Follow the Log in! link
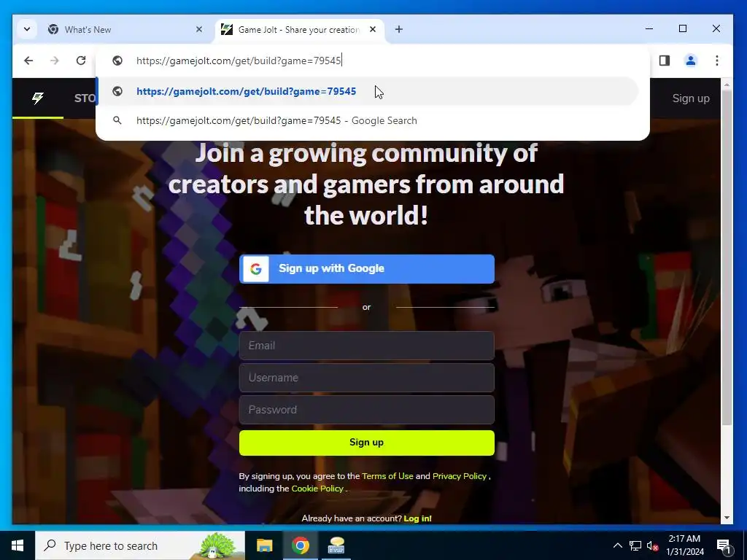Screen dimensions: 747x560 point(418,518)
